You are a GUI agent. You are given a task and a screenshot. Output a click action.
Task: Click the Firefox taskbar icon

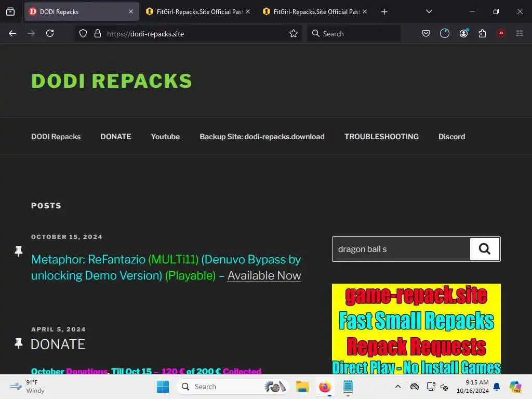click(325, 387)
